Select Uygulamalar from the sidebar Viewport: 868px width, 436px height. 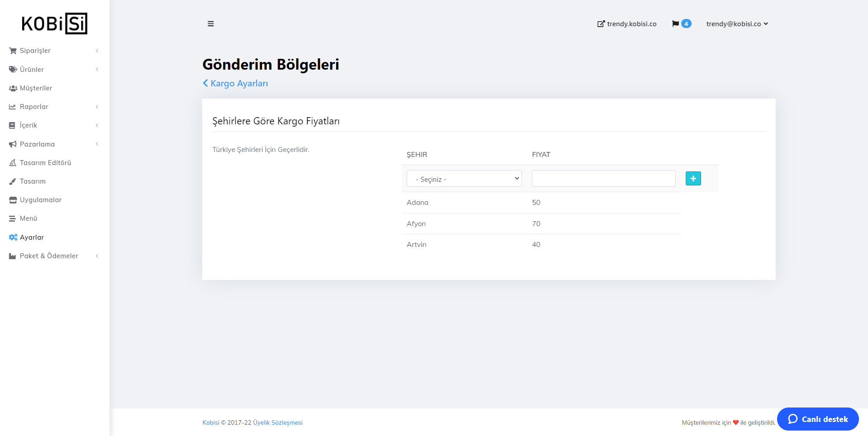coord(41,200)
